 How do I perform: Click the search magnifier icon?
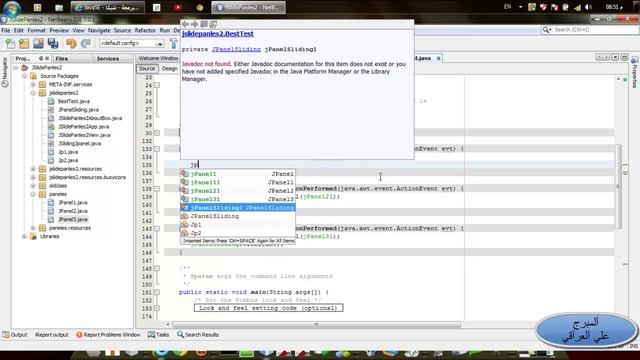coord(546,30)
